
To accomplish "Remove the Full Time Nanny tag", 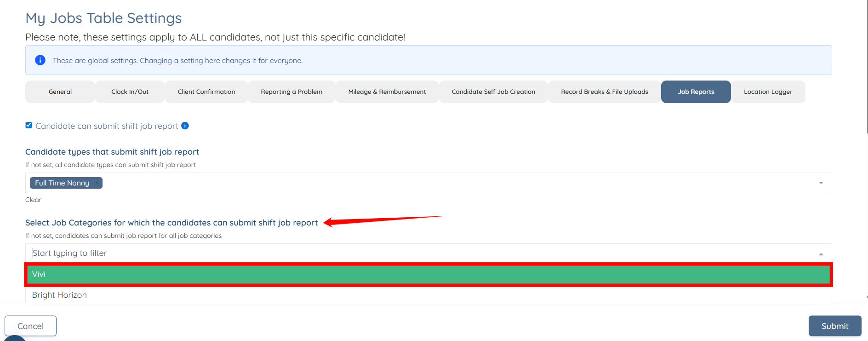I will click(x=97, y=183).
